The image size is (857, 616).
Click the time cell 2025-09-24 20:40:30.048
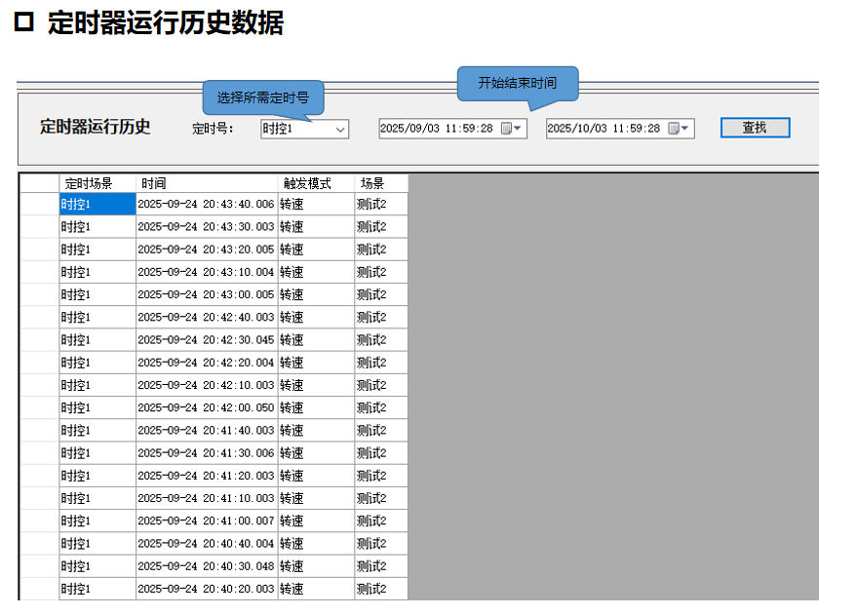pyautogui.click(x=206, y=566)
